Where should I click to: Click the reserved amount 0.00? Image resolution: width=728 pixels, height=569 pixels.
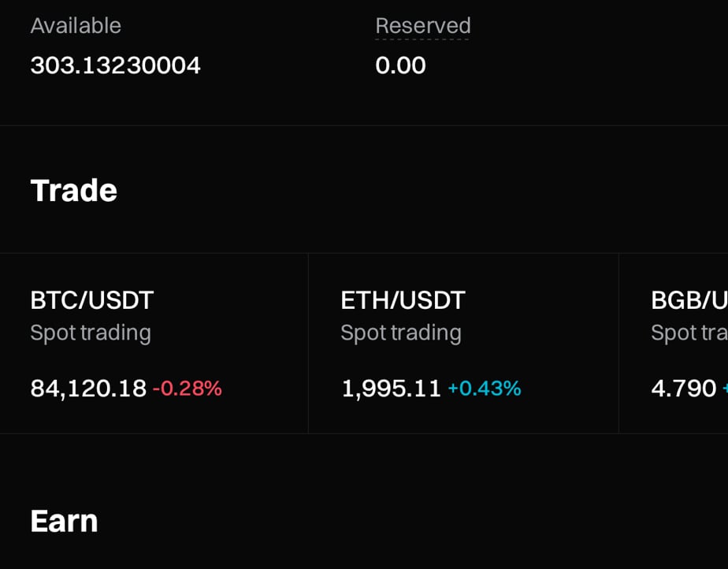click(x=400, y=65)
